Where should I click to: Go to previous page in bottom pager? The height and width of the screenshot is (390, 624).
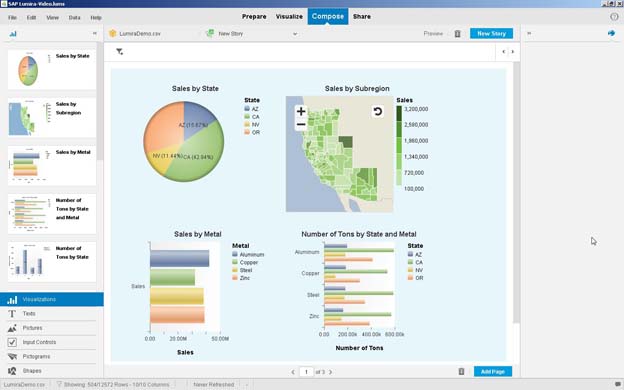point(293,372)
